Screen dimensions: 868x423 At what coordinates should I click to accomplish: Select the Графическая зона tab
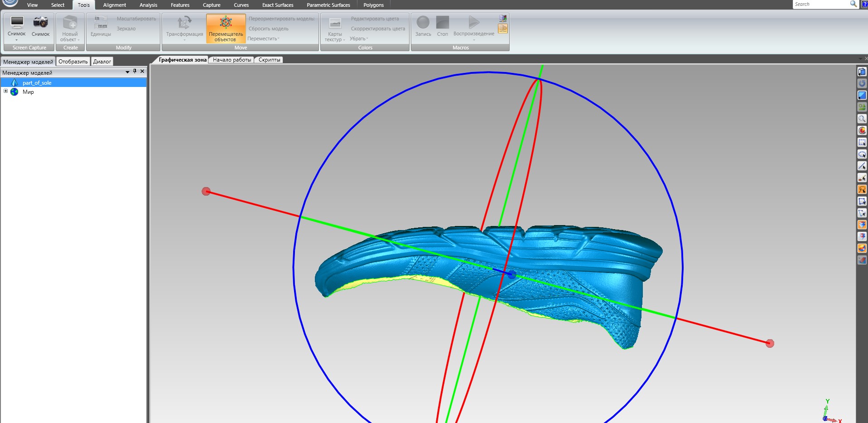[x=183, y=60]
